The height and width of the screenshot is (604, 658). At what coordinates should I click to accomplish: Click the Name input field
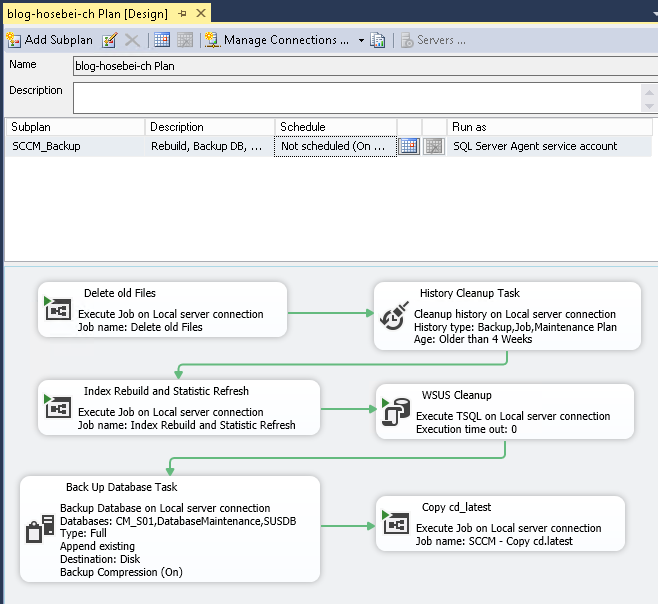pyautogui.click(x=365, y=66)
